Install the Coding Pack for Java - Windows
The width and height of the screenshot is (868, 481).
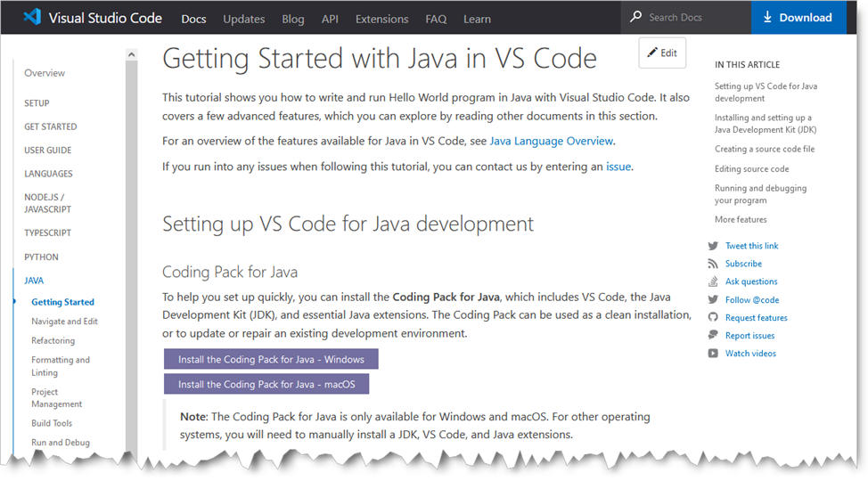tap(271, 359)
